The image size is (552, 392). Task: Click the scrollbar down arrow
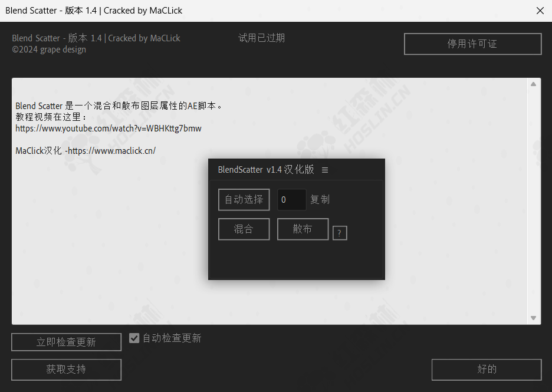[533, 318]
